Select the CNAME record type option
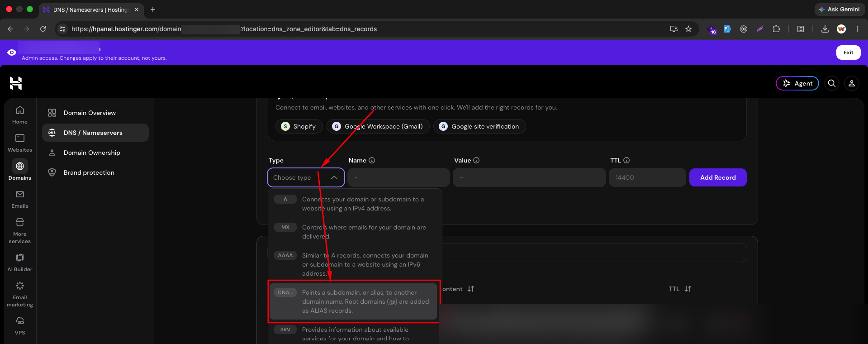 353,301
